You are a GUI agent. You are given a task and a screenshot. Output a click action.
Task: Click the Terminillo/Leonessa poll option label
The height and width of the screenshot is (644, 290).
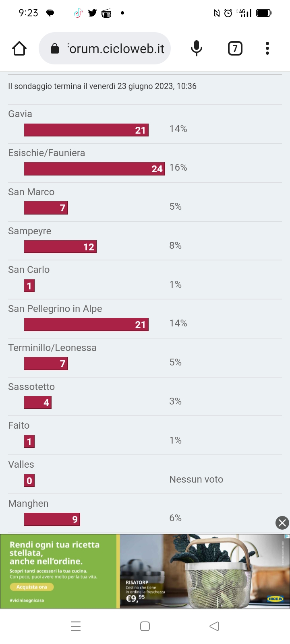point(52,348)
